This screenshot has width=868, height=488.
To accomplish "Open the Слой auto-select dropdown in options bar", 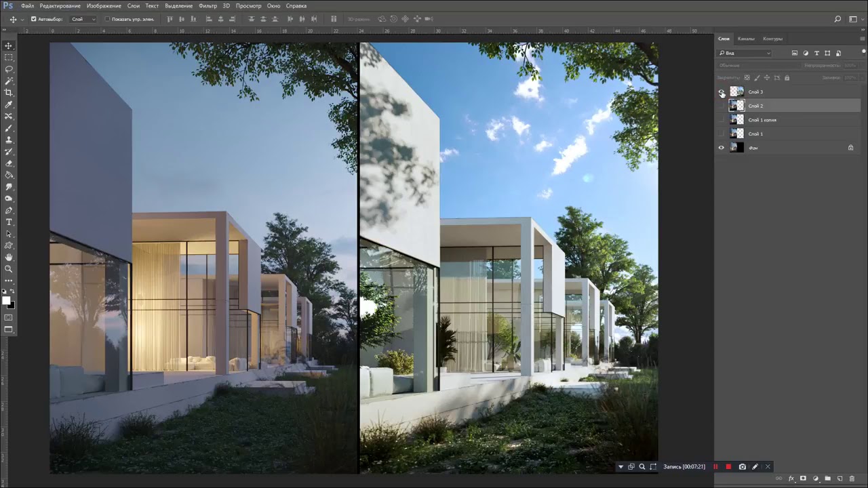I will click(x=83, y=19).
